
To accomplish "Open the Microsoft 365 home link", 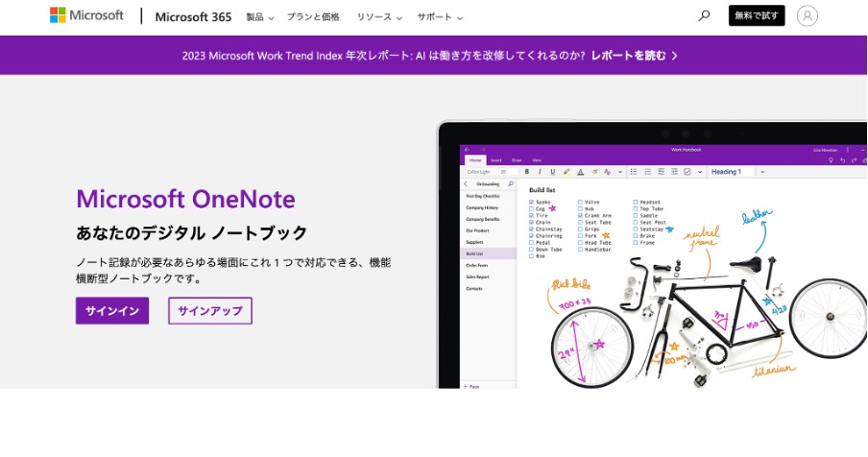I will (193, 16).
